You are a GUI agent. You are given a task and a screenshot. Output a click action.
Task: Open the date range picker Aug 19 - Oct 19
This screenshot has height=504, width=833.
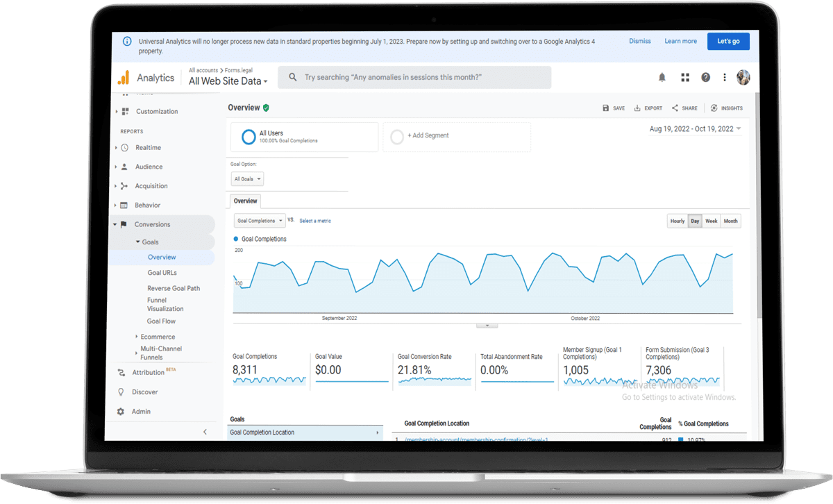click(x=695, y=129)
